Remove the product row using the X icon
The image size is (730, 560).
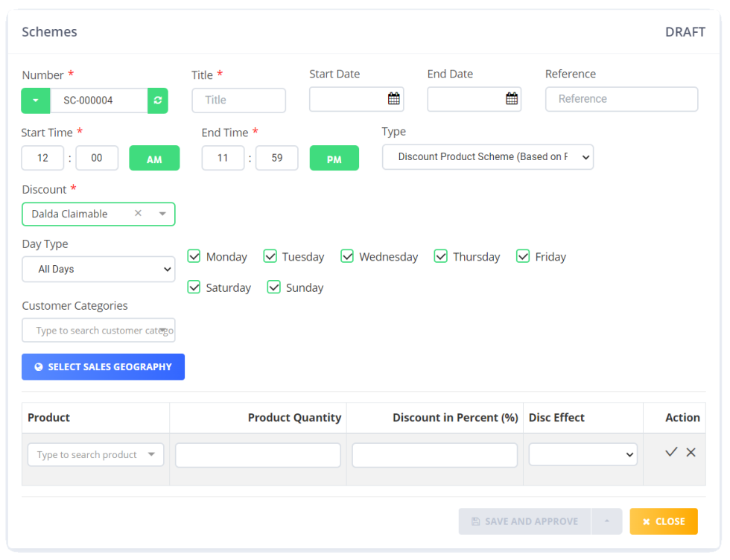click(691, 452)
